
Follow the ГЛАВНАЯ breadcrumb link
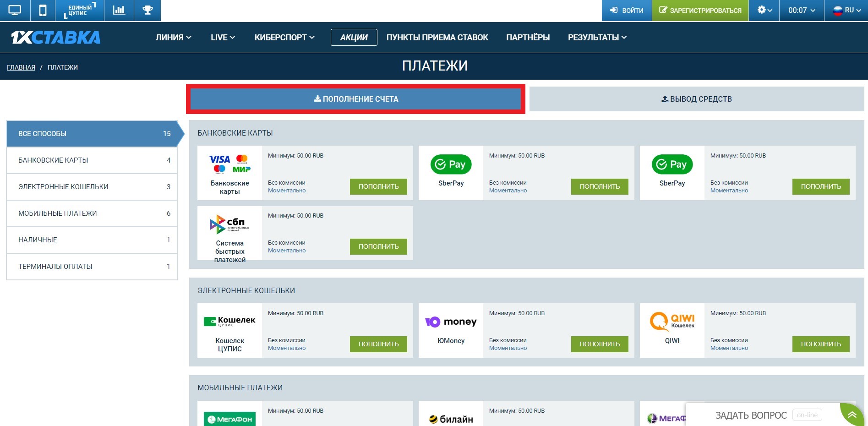click(21, 67)
